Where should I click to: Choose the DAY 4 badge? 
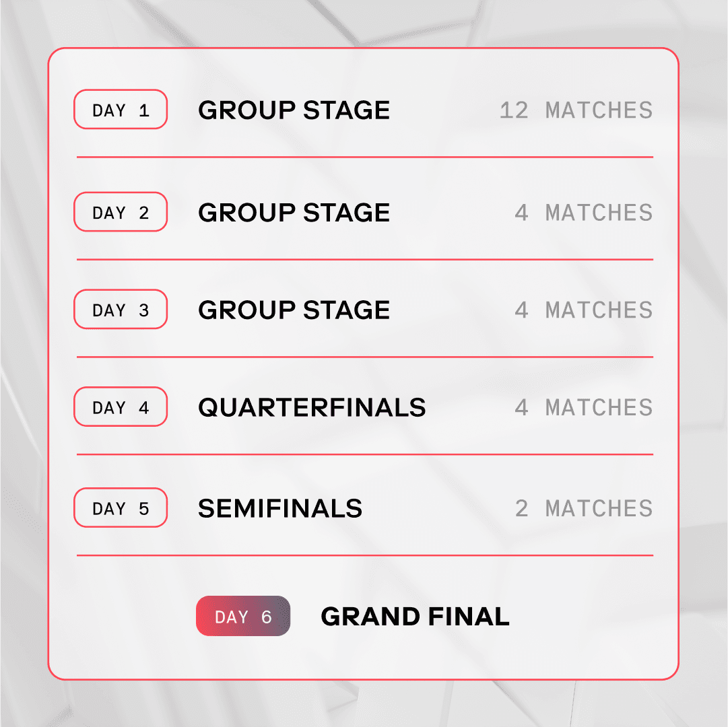[121, 407]
